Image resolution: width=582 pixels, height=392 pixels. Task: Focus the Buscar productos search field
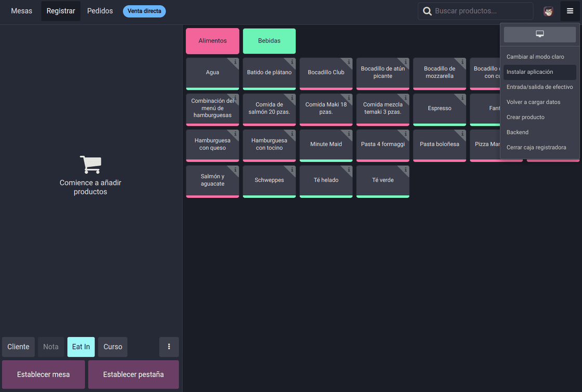[475, 11]
